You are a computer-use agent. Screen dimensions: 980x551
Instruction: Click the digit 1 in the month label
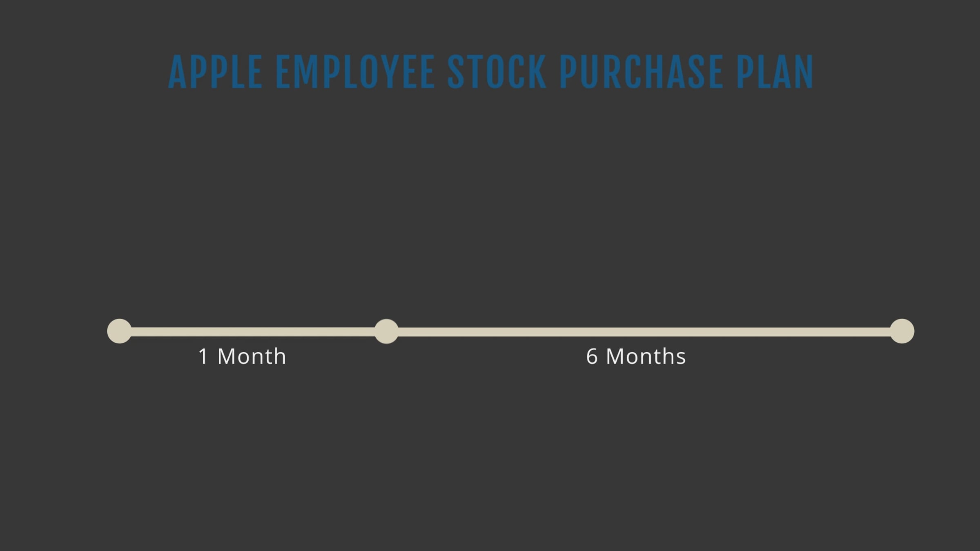[x=203, y=356]
